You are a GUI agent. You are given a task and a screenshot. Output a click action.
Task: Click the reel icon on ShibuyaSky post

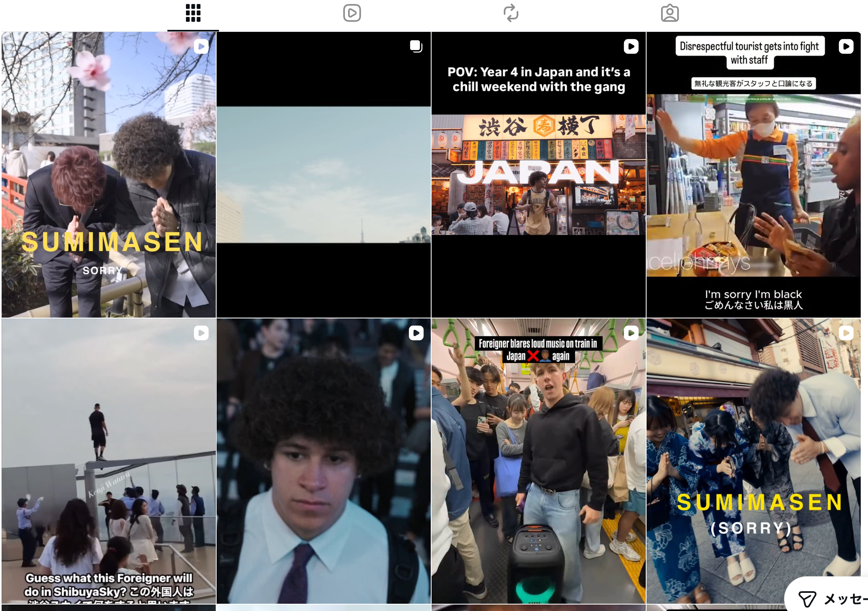click(x=201, y=333)
